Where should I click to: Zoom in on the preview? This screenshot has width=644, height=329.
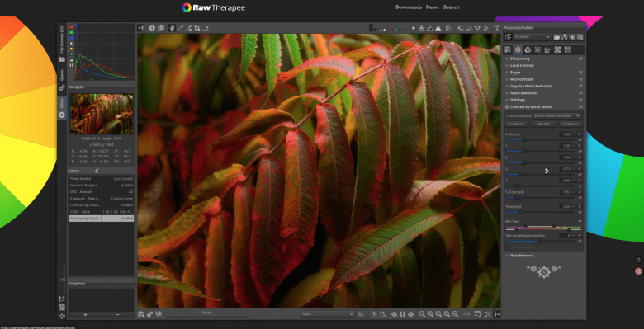click(x=430, y=314)
